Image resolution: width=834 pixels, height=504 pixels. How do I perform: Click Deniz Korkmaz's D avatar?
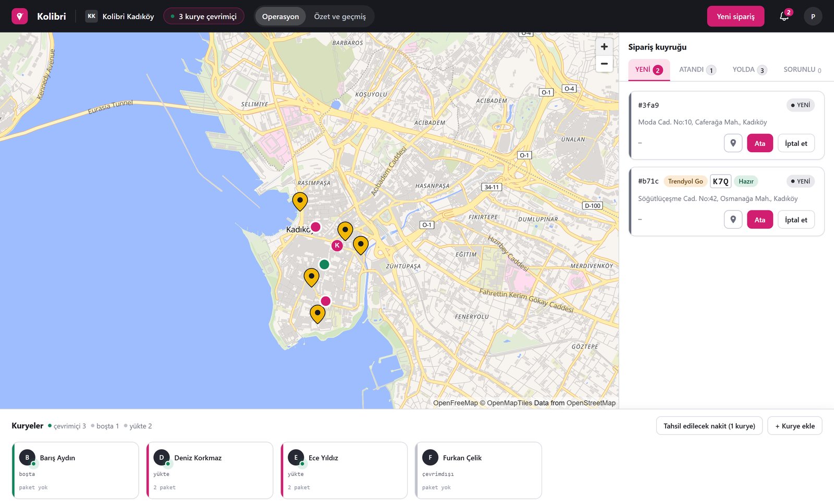[162, 458]
